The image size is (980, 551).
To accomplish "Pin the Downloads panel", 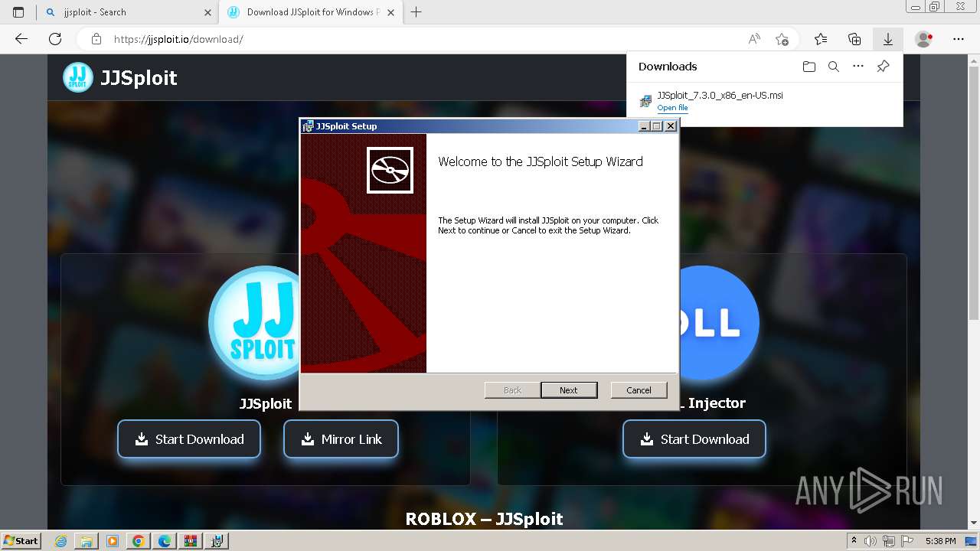I will coord(883,67).
